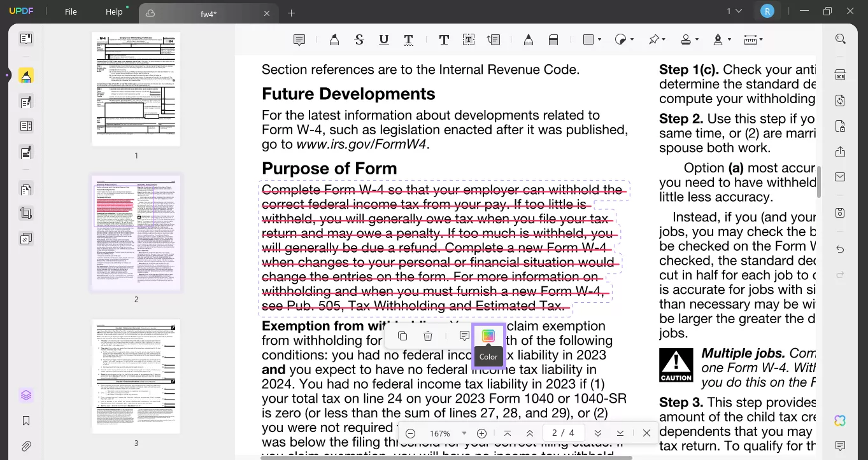Open the Share file icon
This screenshot has width=868, height=460.
[841, 151]
